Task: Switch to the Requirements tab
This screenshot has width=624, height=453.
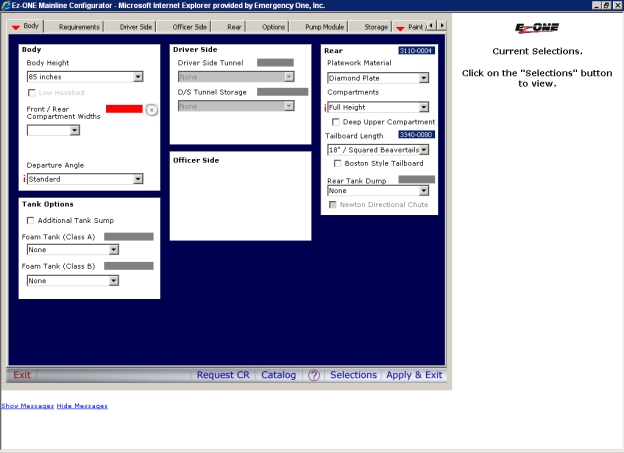Action: pyautogui.click(x=79, y=27)
